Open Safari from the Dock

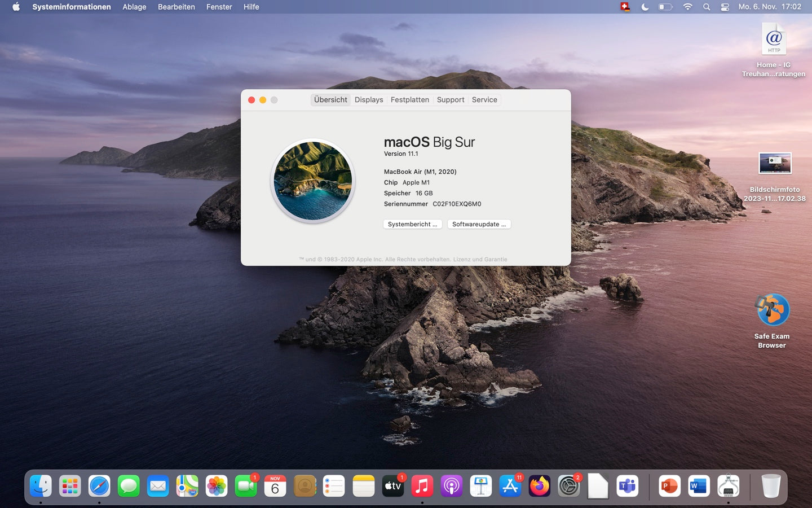[x=99, y=486]
